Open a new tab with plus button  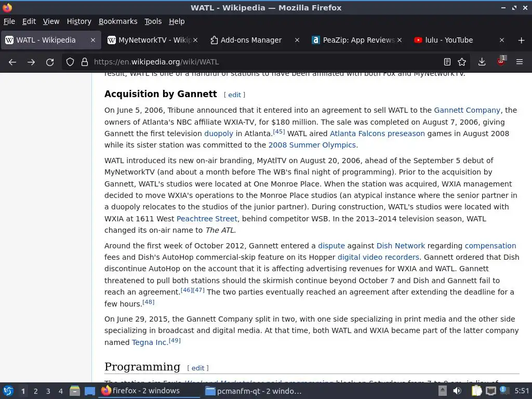(x=522, y=41)
